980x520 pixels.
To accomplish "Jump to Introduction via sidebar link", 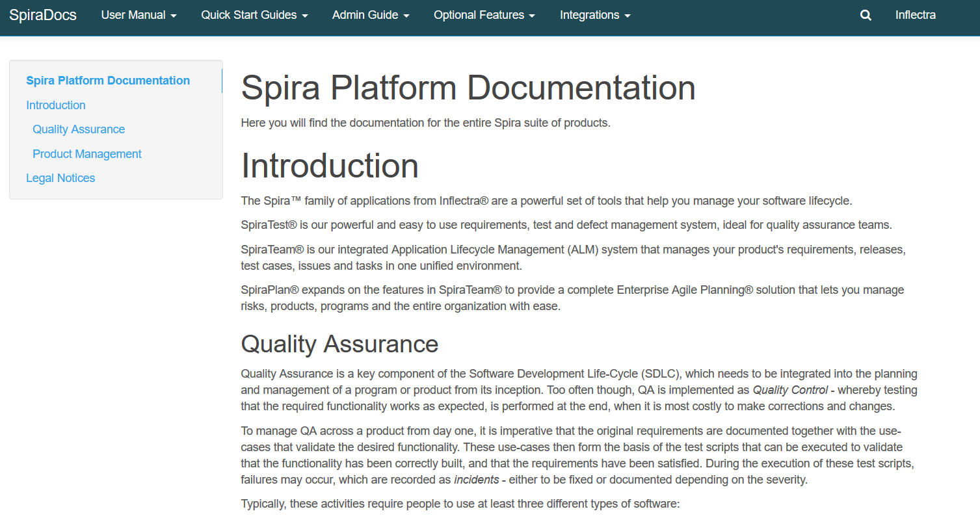I will (x=56, y=105).
